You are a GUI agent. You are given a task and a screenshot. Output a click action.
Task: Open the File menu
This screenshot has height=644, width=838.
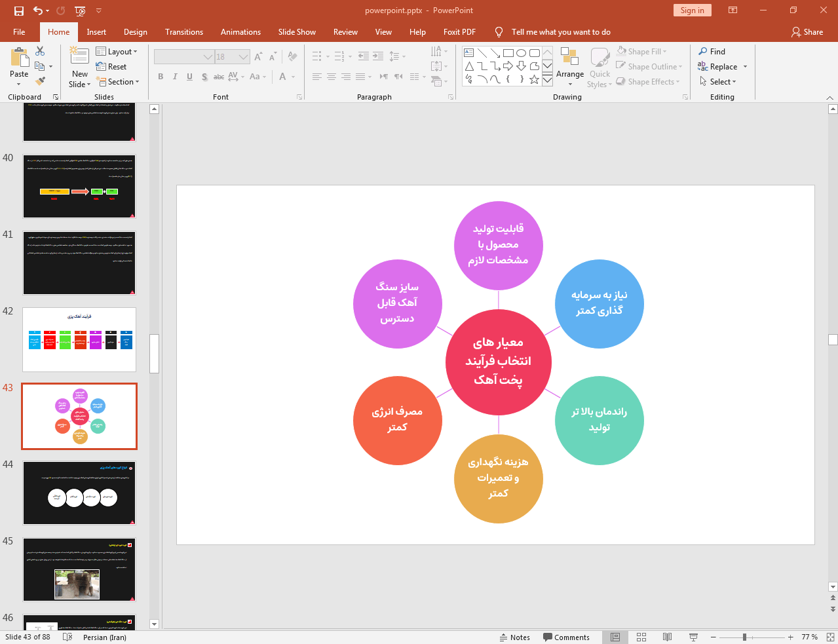[x=19, y=32]
